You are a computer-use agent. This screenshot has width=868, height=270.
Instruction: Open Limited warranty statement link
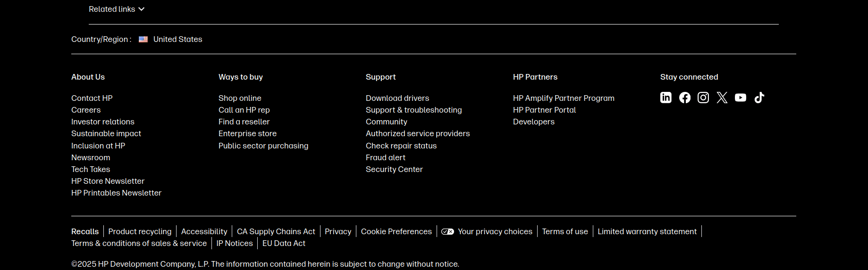[647, 231]
